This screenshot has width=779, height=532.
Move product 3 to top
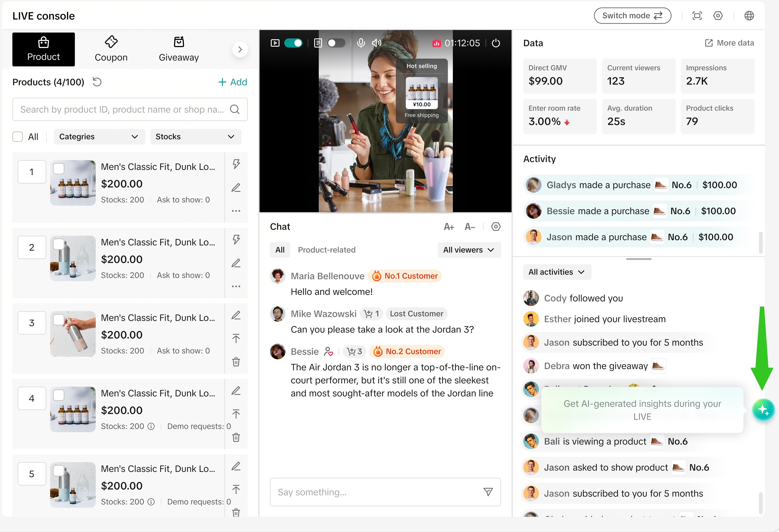tap(236, 339)
